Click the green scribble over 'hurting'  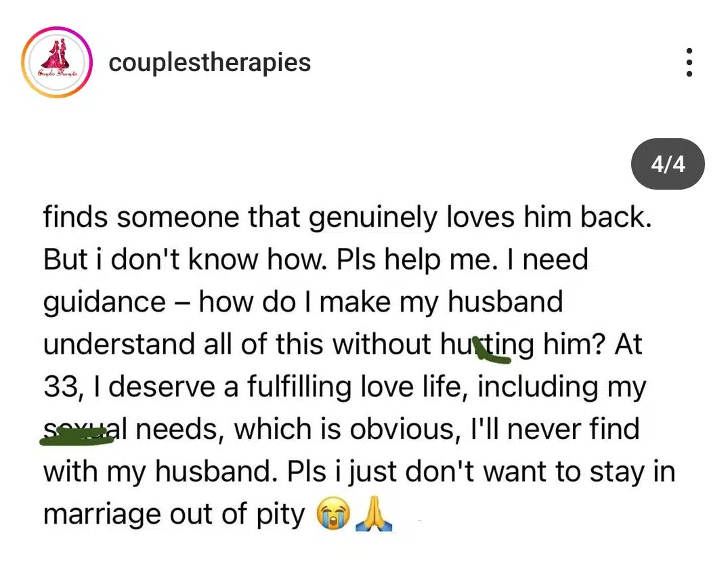[491, 351]
